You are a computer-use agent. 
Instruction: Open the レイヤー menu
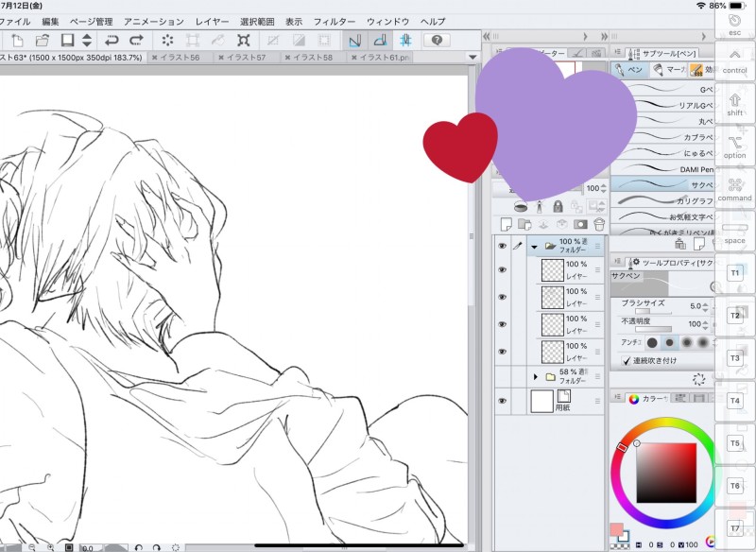212,22
